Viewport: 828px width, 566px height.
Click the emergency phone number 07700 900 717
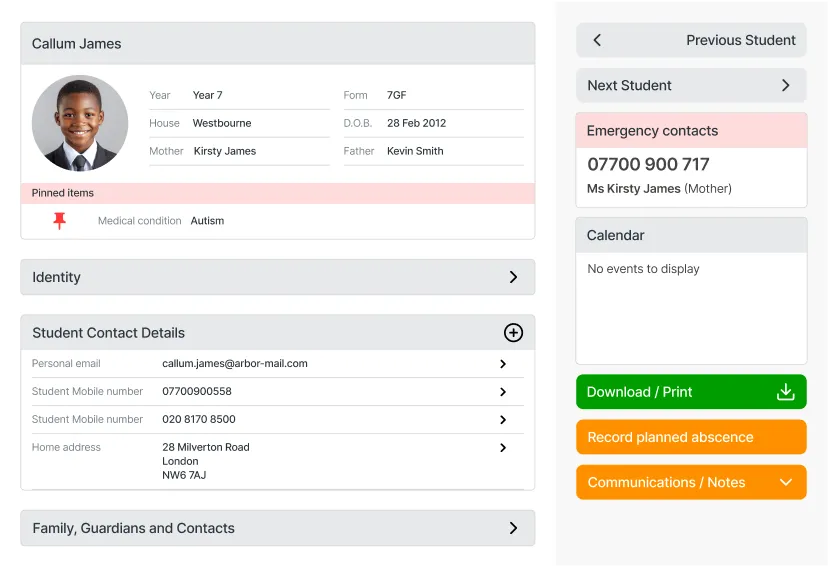pyautogui.click(x=648, y=164)
